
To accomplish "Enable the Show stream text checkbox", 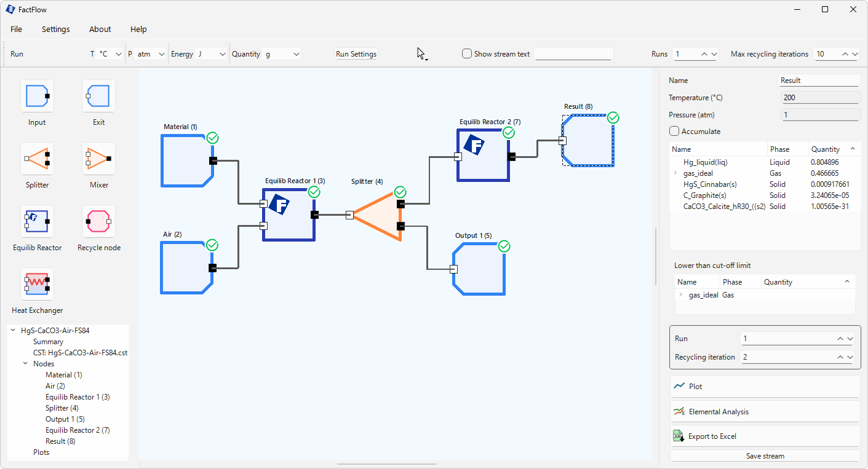I will pos(467,54).
